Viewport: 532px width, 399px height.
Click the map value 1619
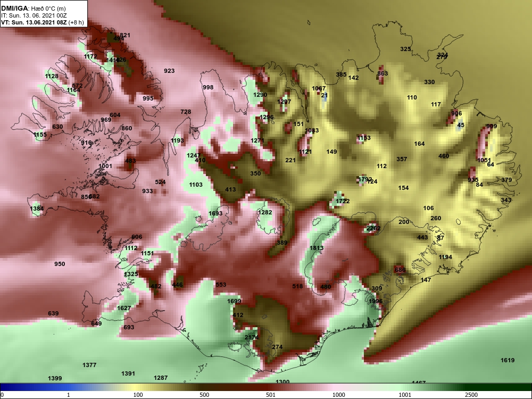click(508, 360)
